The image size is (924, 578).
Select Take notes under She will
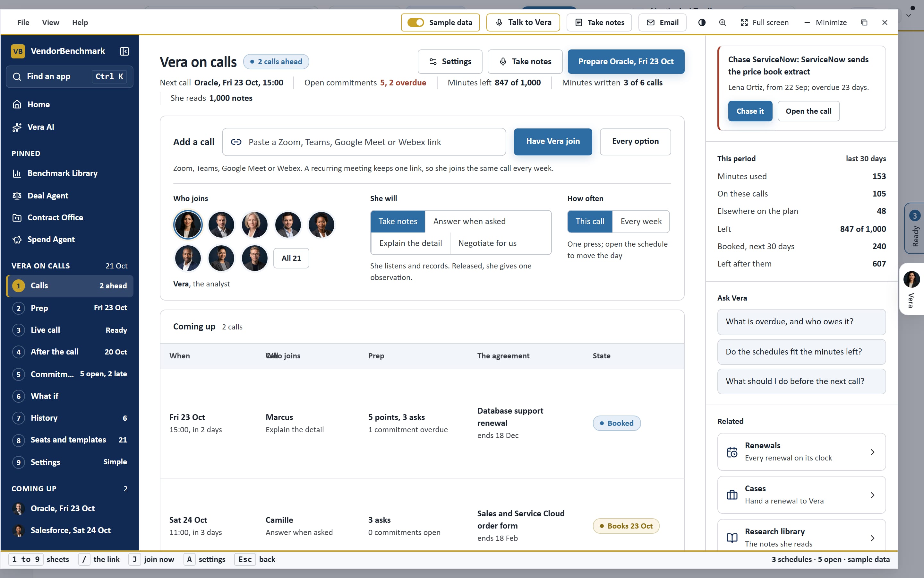click(x=398, y=221)
